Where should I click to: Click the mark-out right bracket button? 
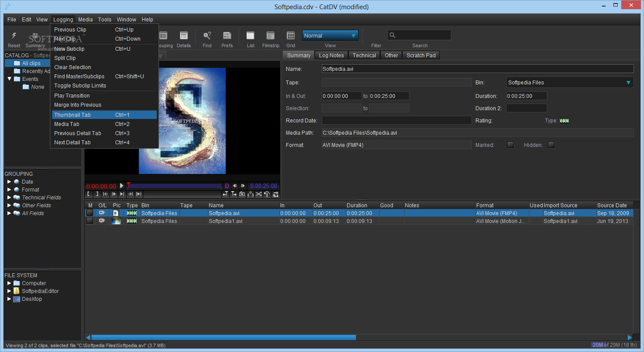coord(97,194)
